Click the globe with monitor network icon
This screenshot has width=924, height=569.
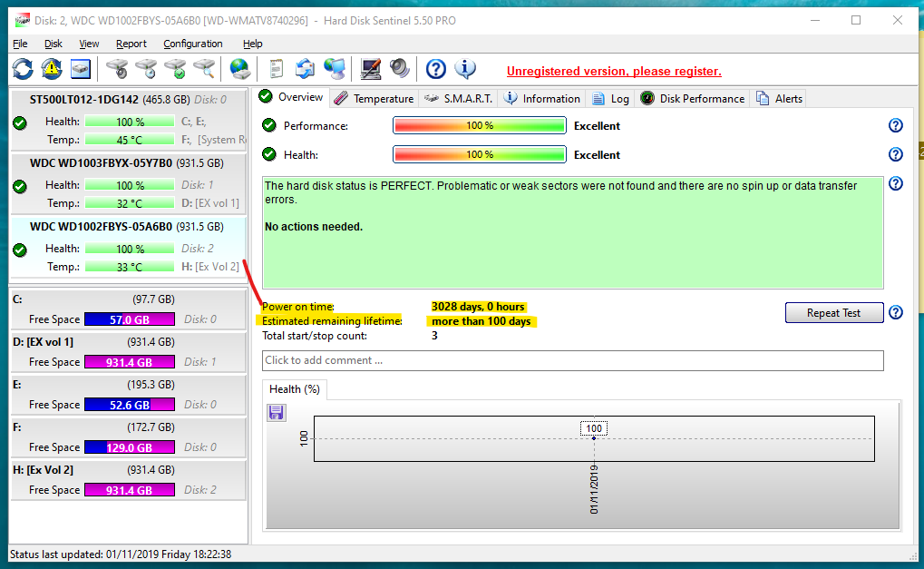334,69
